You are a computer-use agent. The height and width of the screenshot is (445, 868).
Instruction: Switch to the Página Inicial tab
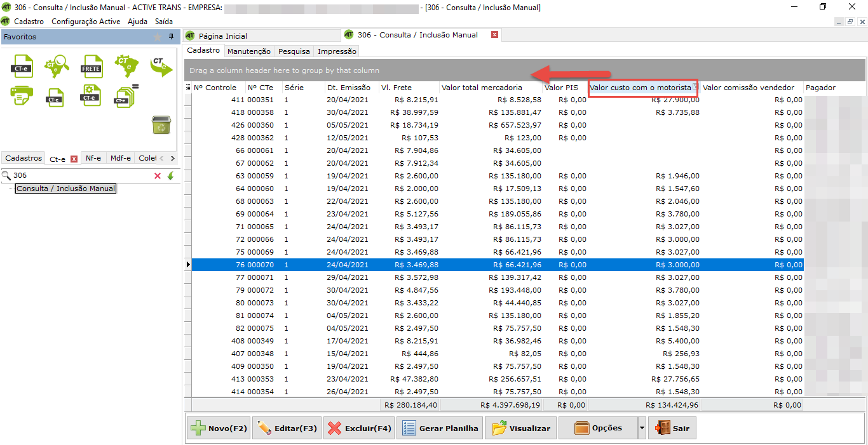click(223, 36)
